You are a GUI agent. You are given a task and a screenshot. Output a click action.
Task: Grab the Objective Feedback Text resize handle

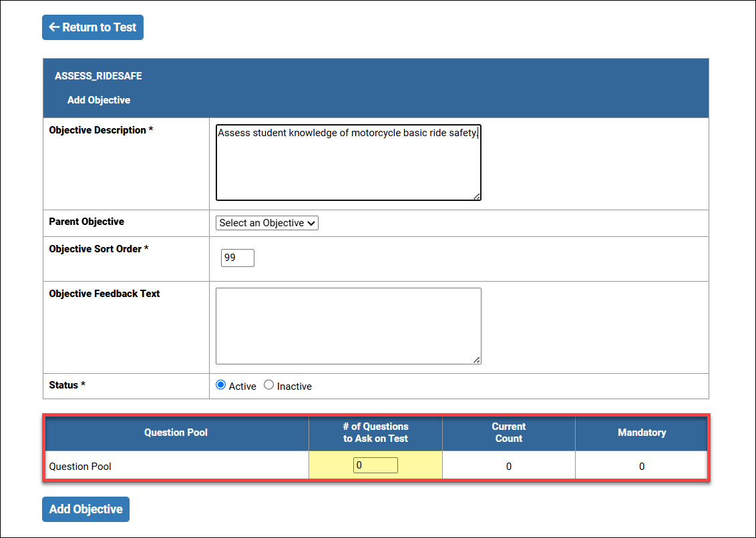coord(477,360)
